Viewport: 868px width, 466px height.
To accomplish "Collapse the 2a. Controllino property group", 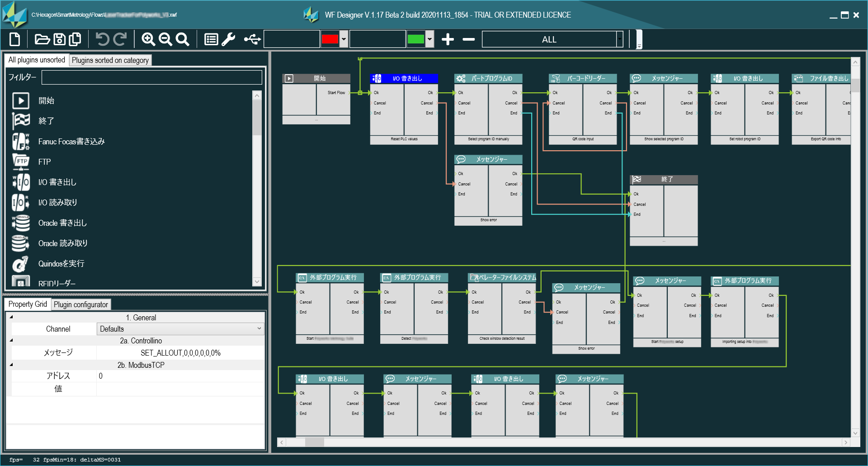I will point(11,340).
